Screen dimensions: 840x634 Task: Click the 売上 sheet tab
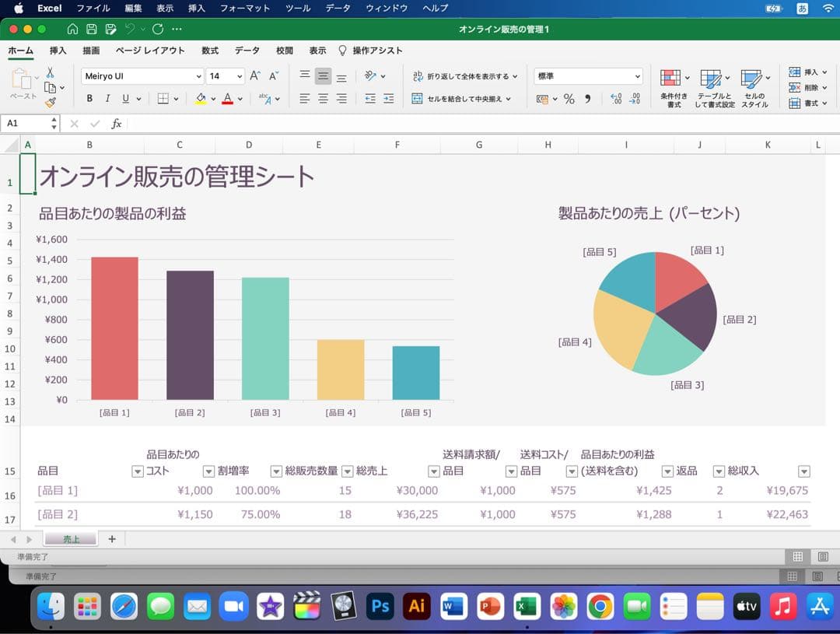click(x=71, y=538)
